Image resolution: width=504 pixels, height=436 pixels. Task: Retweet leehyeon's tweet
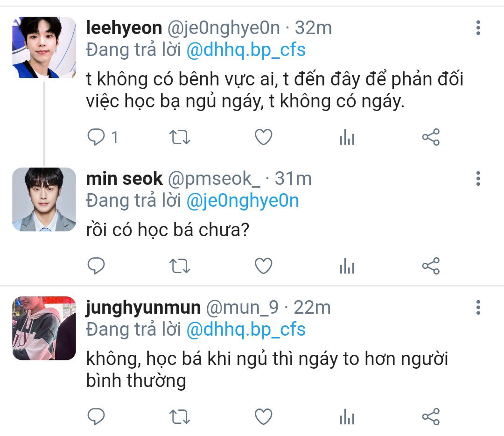pyautogui.click(x=180, y=137)
